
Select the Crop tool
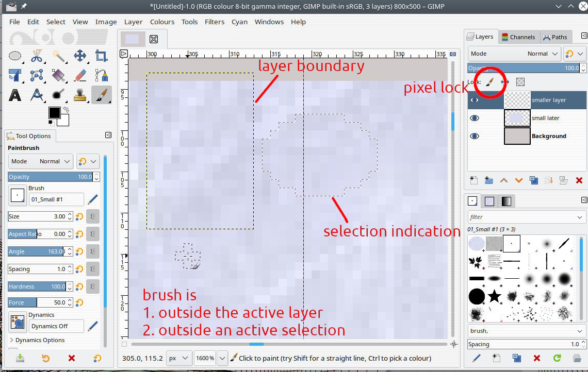click(x=101, y=56)
